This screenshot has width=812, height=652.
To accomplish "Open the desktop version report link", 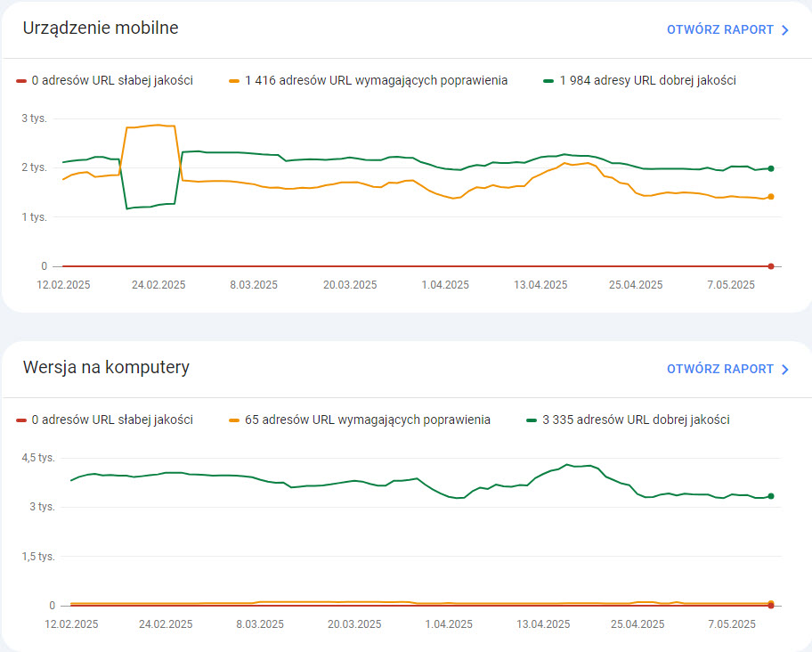I will click(x=719, y=369).
